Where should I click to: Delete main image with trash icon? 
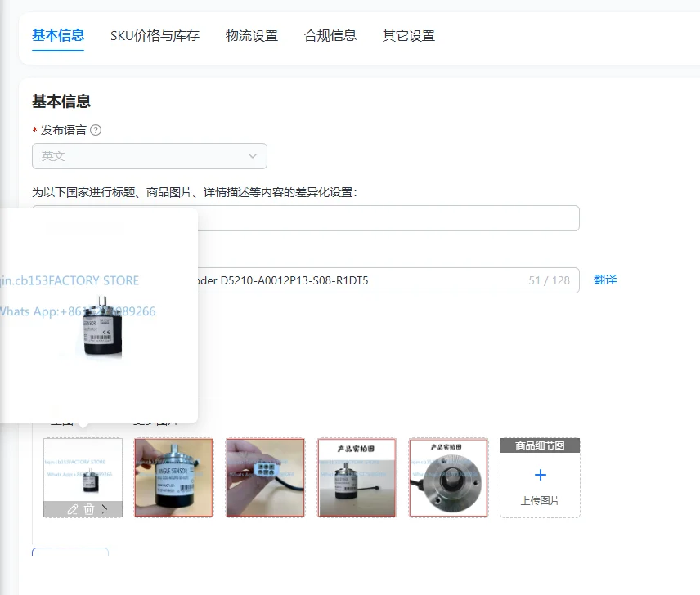click(x=89, y=509)
